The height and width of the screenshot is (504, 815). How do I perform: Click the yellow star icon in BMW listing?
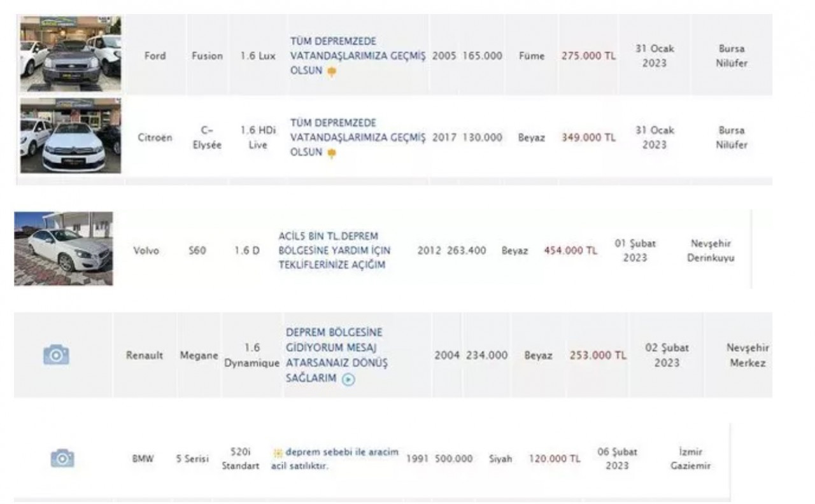point(278,453)
